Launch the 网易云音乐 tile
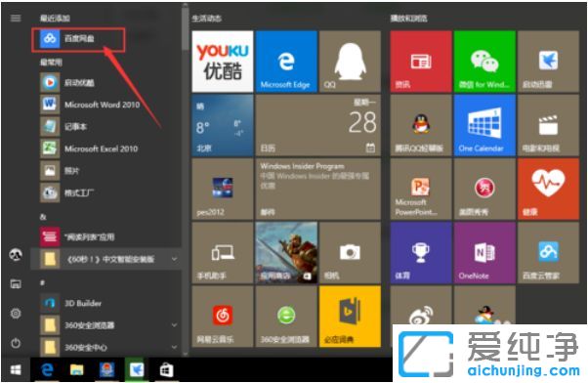This screenshot has width=588, height=383. click(x=223, y=317)
